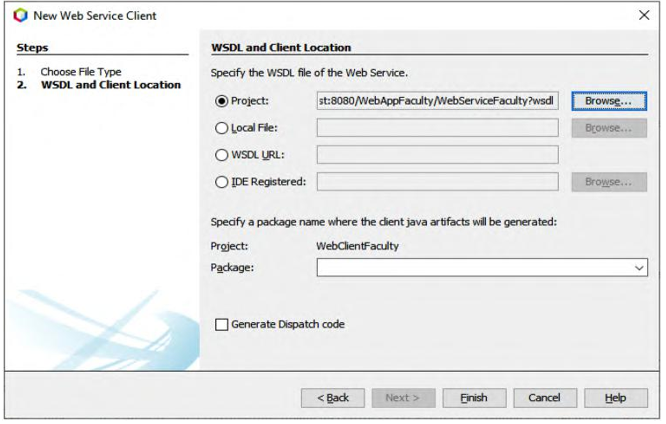Select the Local File radio option
The image size is (666, 424).
tap(221, 128)
